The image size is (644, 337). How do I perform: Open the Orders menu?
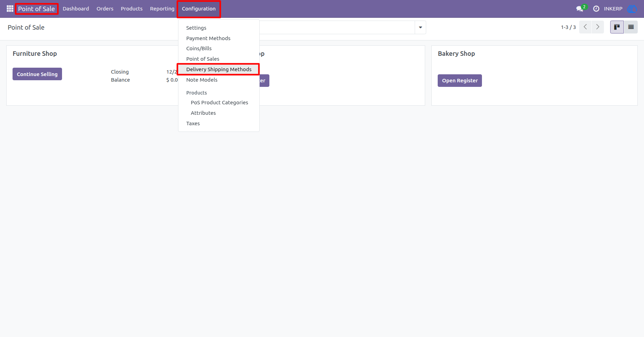[x=105, y=9]
